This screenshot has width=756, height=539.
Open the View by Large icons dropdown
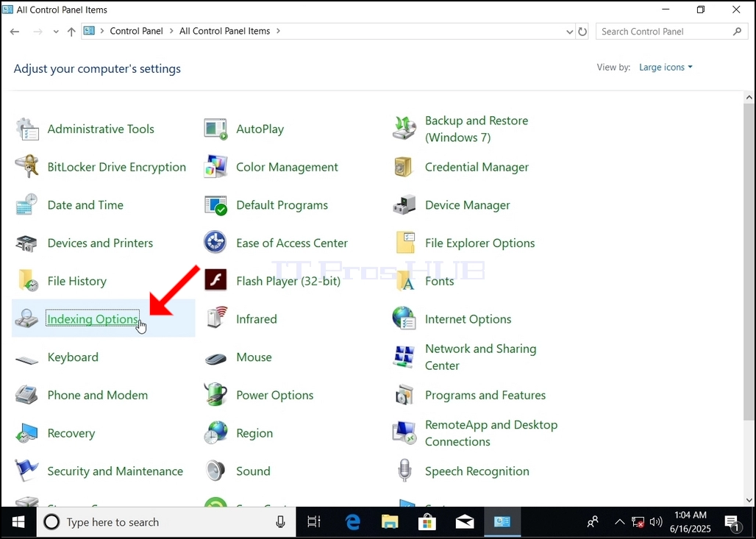pos(666,67)
